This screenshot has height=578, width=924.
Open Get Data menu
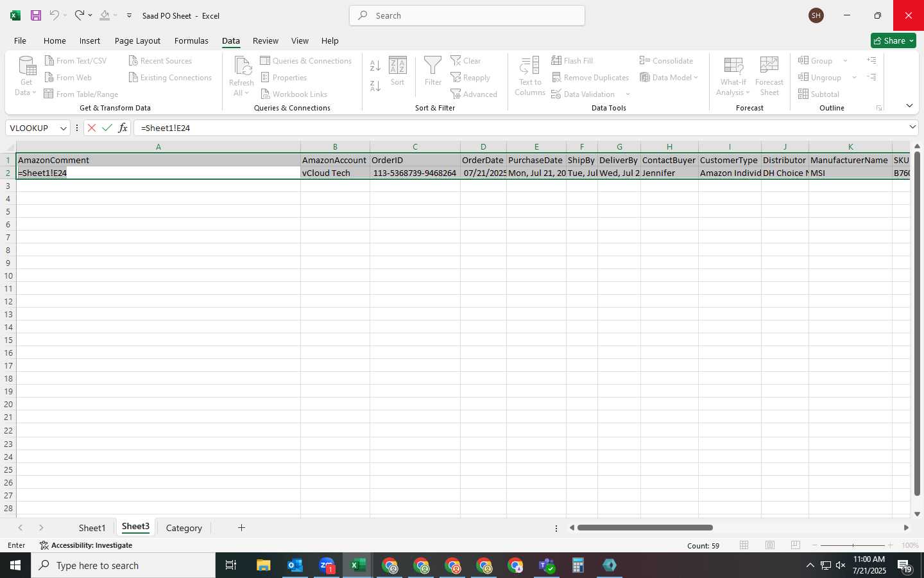click(26, 76)
